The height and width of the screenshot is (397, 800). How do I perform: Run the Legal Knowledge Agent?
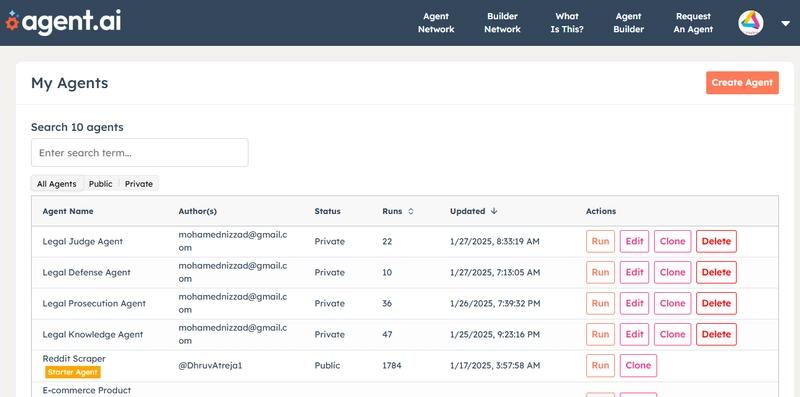(601, 334)
